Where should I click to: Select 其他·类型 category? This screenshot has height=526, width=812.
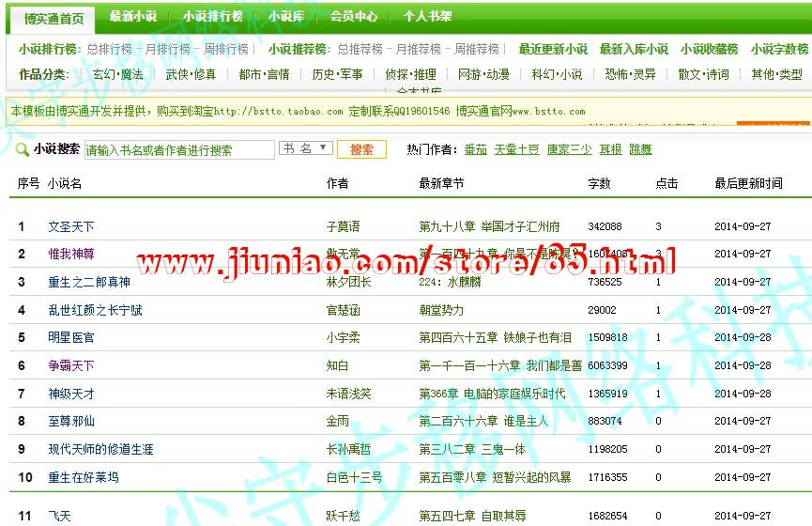776,74
